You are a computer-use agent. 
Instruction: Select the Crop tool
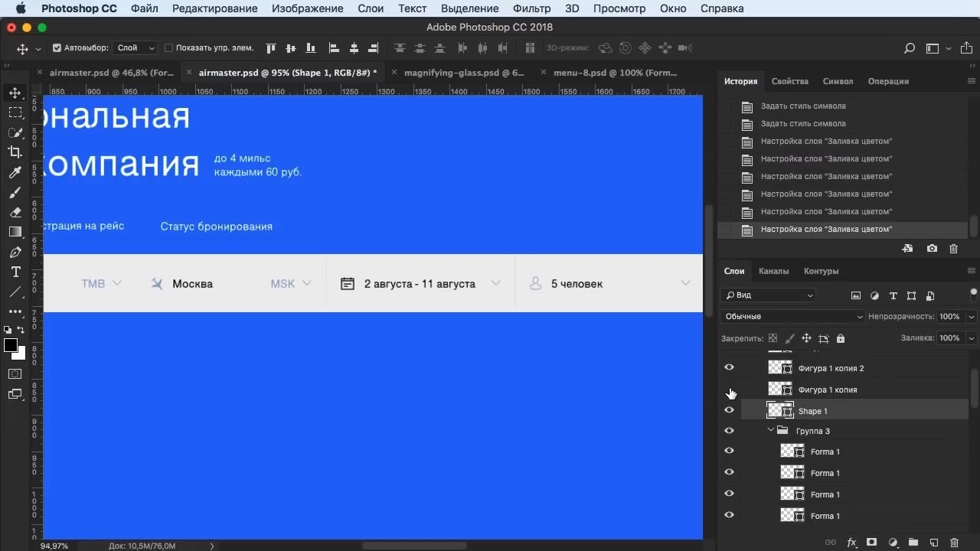point(15,152)
